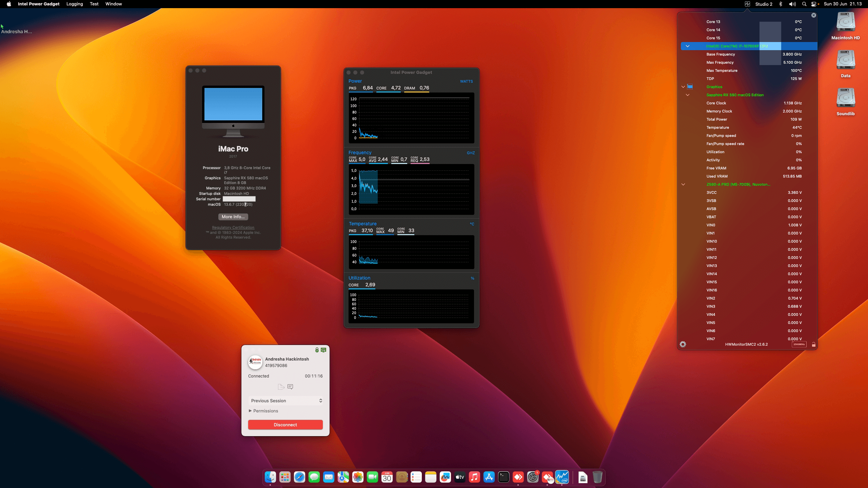The width and height of the screenshot is (868, 488).
Task: Open the Apple menu
Action: pyautogui.click(x=9, y=4)
